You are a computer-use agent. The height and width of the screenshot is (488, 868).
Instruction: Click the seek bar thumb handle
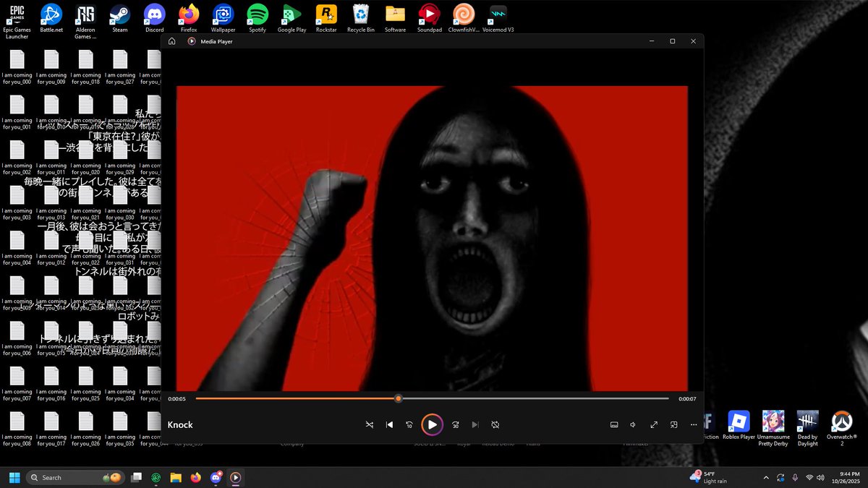398,398
